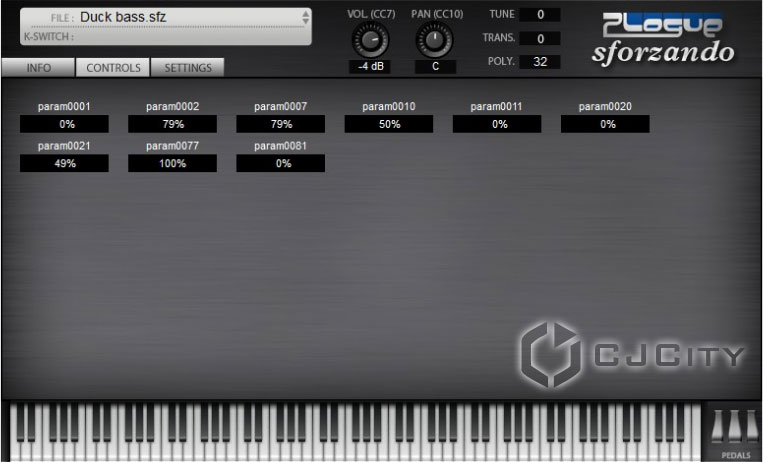Switch to the CONTROLS tab
This screenshot has width=763, height=462.
(113, 68)
